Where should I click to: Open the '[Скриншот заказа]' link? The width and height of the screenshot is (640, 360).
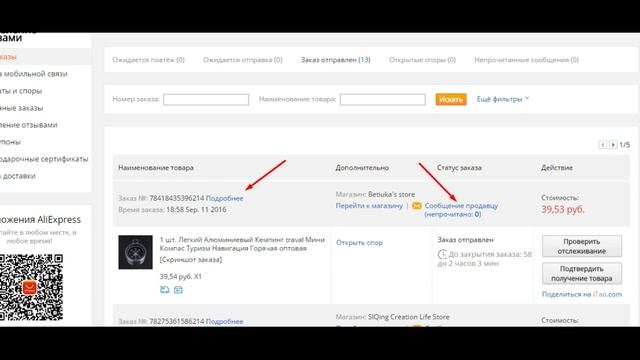click(191, 259)
